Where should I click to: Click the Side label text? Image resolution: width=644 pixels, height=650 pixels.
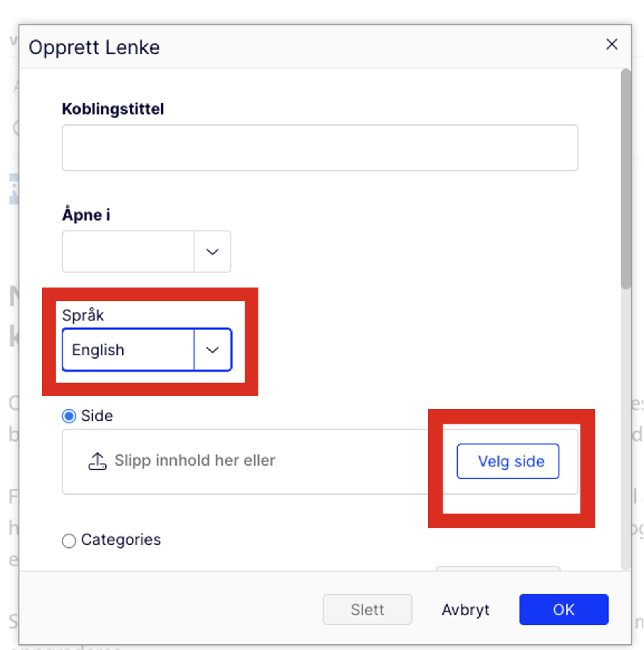tap(97, 416)
